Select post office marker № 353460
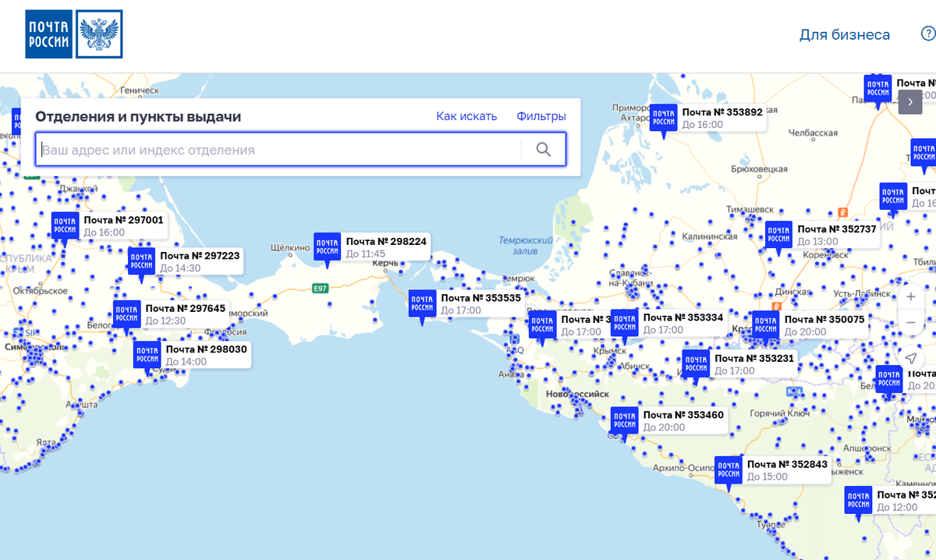936x560 pixels. point(625,422)
